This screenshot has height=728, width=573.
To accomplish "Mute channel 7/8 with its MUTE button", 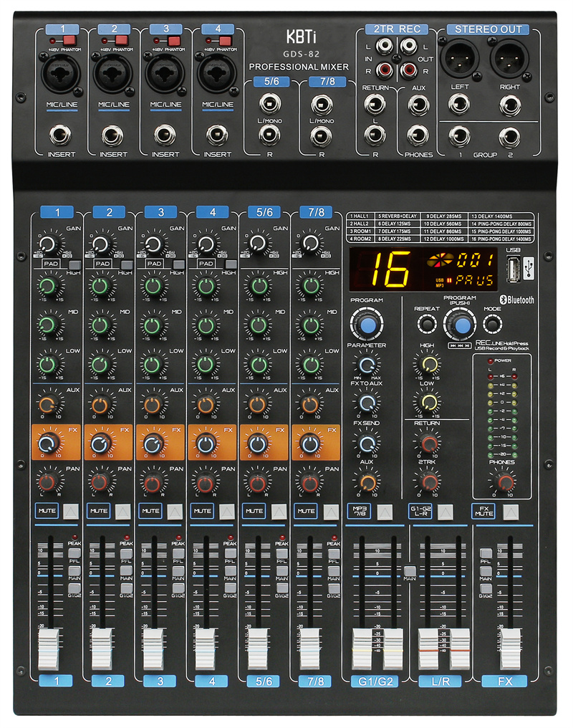I will [x=331, y=511].
